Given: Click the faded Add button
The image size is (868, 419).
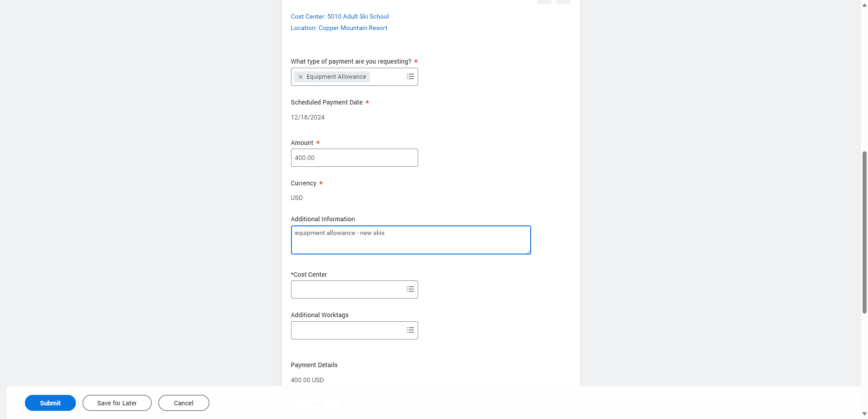Looking at the screenshot, I should pos(316,404).
